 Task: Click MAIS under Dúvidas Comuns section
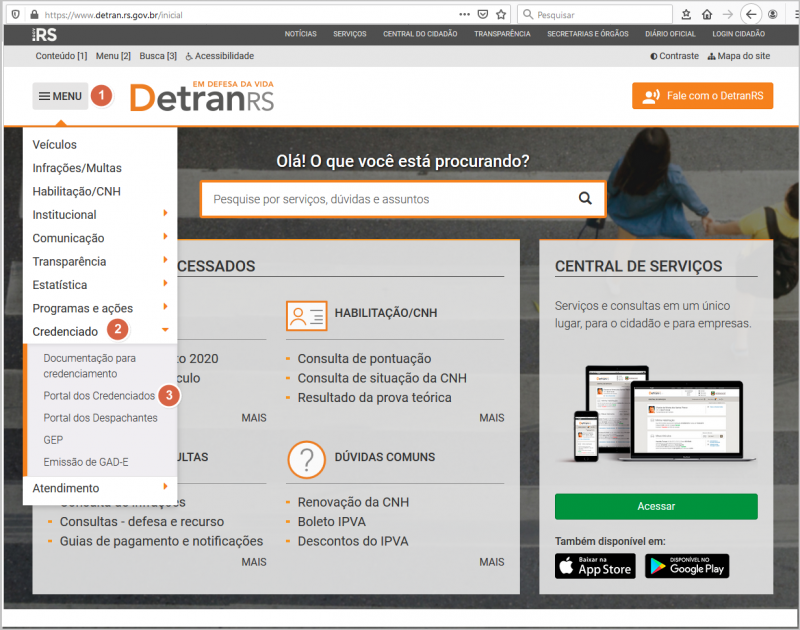tap(491, 562)
